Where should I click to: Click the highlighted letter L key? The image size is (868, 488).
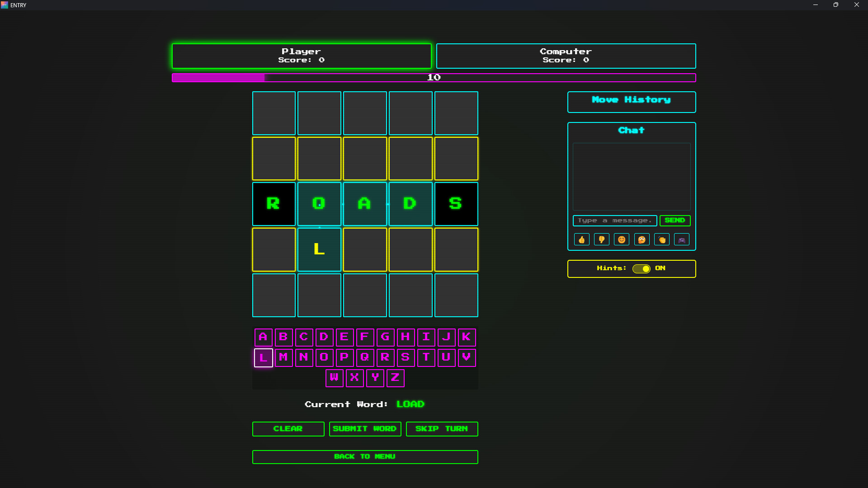tap(264, 358)
